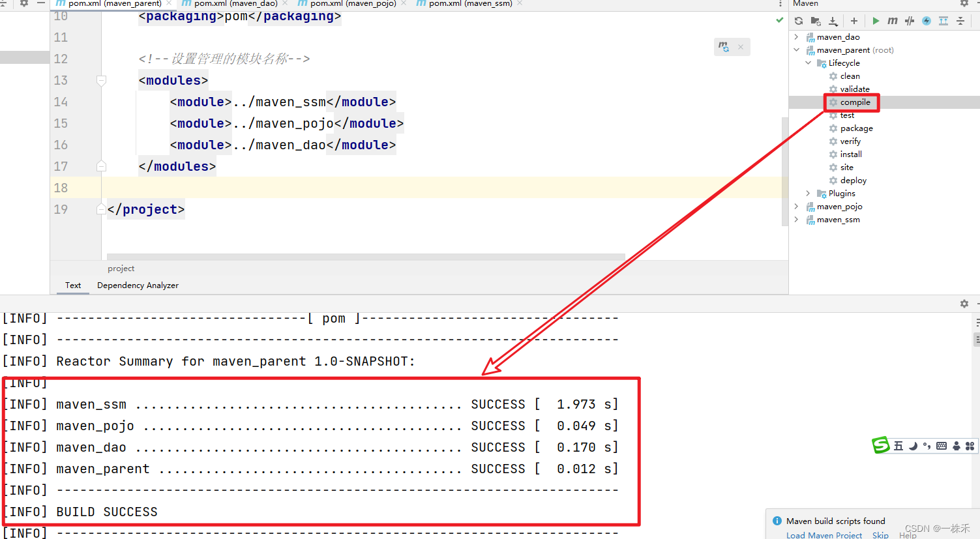Select validate lifecycle phase
Image resolution: width=980 pixels, height=539 pixels.
[x=854, y=89]
